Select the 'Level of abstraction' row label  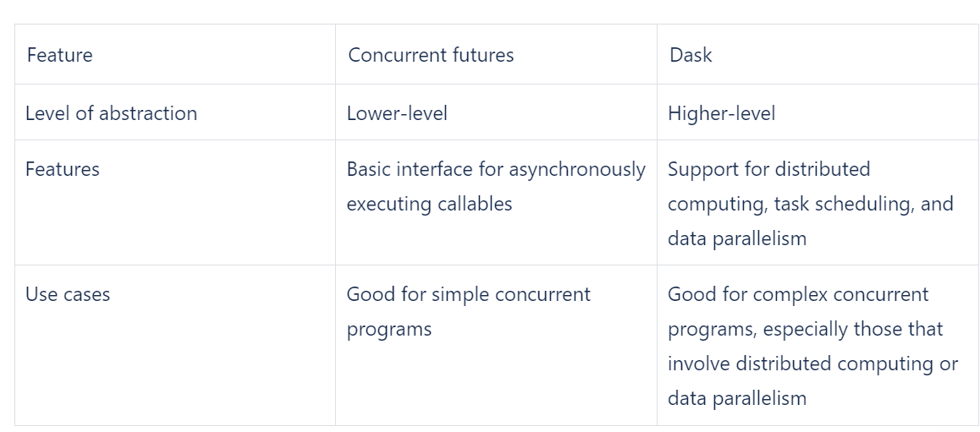click(111, 113)
